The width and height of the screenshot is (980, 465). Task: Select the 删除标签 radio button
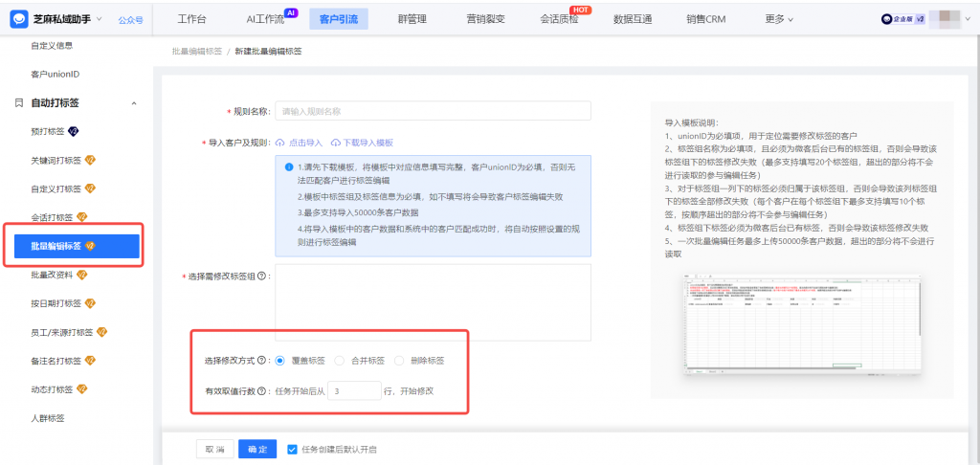point(399,361)
